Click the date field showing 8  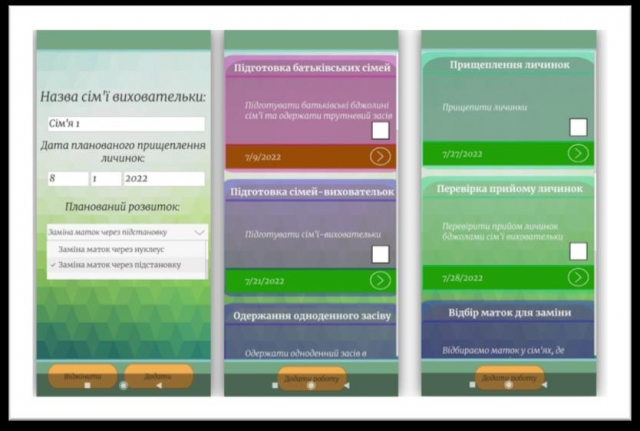68,179
